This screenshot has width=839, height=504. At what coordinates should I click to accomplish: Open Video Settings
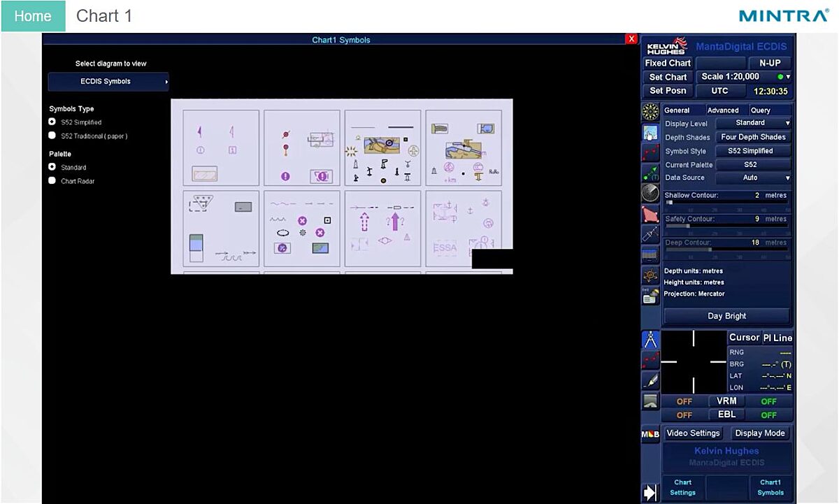(693, 433)
